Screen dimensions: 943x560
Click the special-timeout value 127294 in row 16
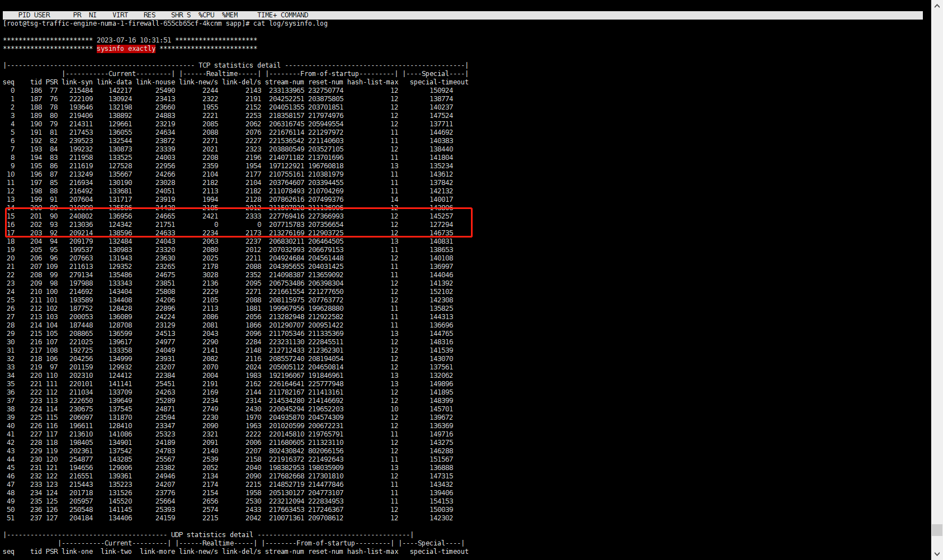click(441, 225)
